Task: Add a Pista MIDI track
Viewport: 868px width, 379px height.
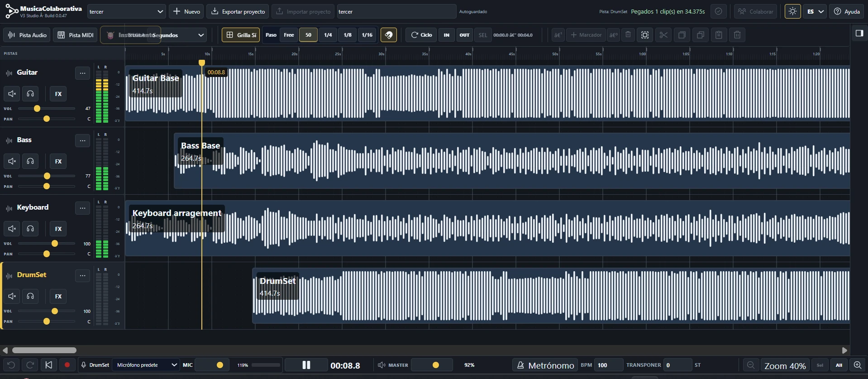Action: (76, 35)
